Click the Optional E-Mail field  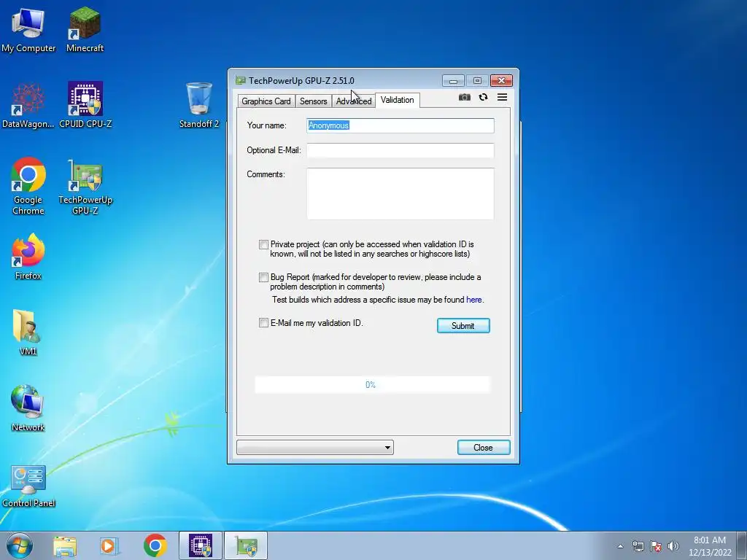tap(400, 150)
